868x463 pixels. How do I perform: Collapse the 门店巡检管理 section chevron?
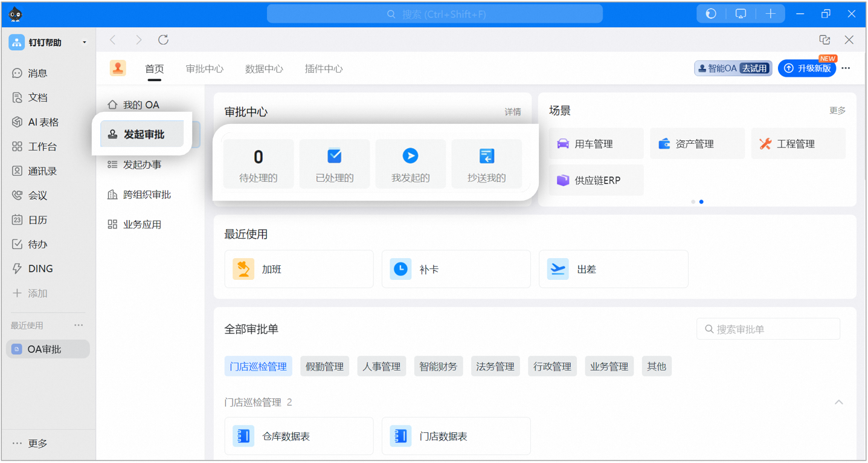[x=838, y=403]
